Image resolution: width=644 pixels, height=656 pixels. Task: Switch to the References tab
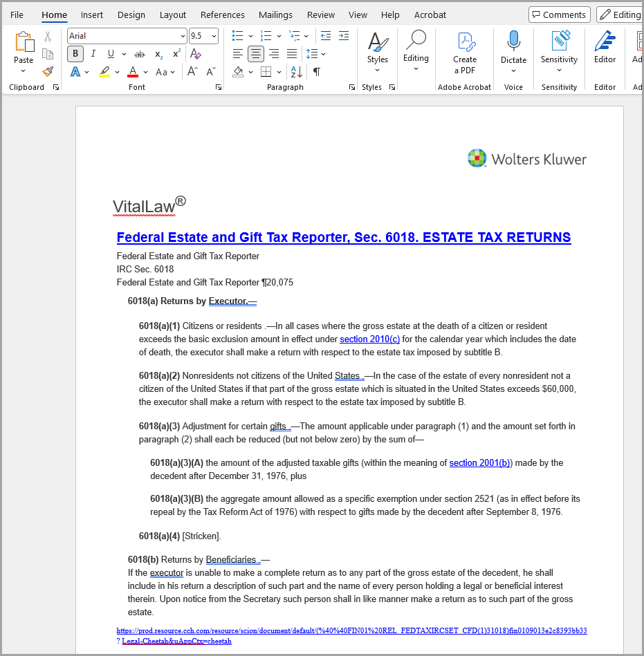coord(222,15)
